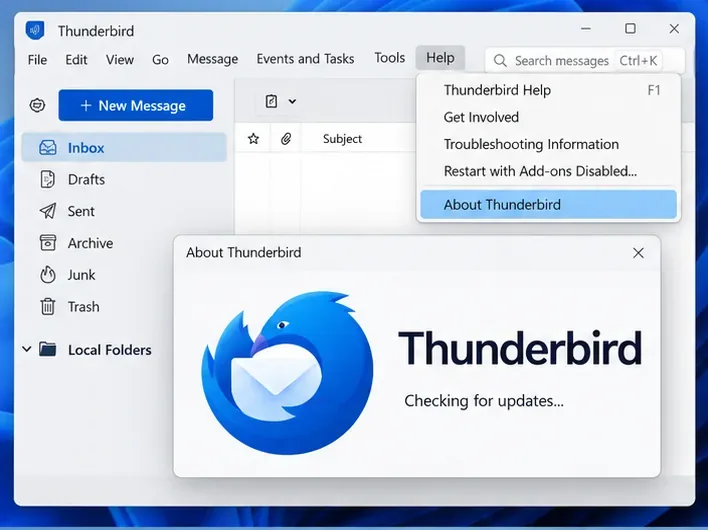Open the File menu
This screenshot has height=530, width=708.
click(37, 60)
